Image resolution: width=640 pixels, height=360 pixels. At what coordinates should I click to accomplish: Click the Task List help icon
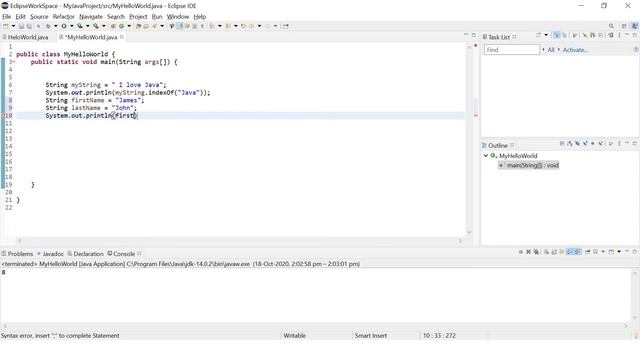636,50
